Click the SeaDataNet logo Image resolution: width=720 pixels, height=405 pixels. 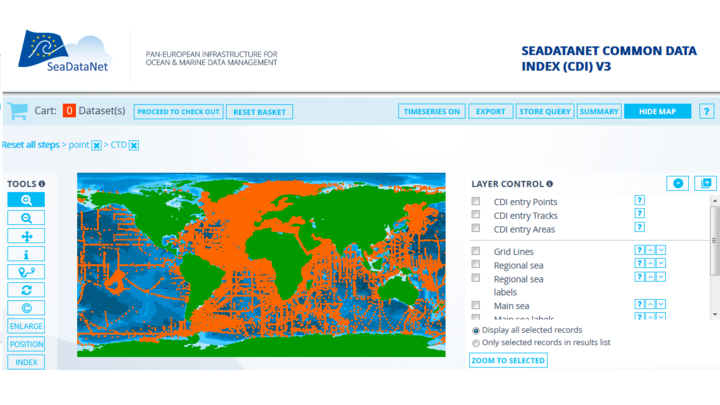point(65,51)
